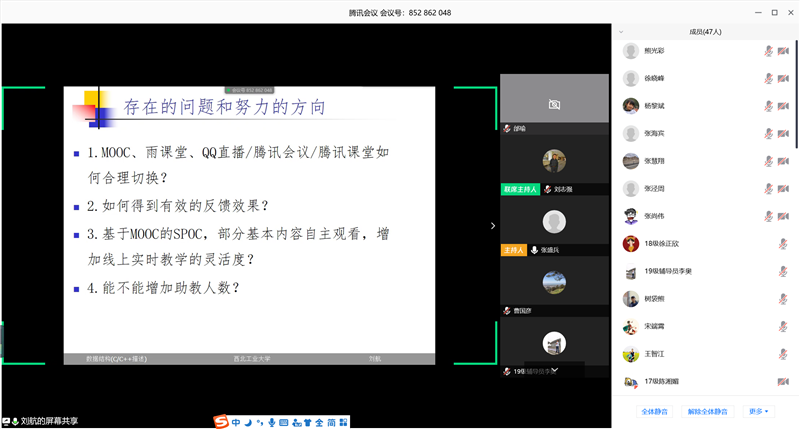The image size is (800, 429).
Task: Click 杨黎斌's avatar picture
Action: 631,106
